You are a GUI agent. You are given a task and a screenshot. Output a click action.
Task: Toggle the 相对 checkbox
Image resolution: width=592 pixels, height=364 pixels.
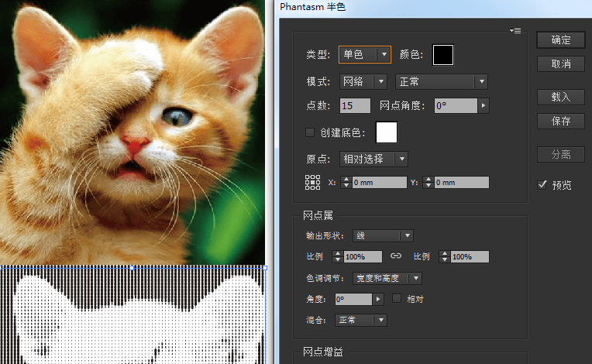point(397,299)
